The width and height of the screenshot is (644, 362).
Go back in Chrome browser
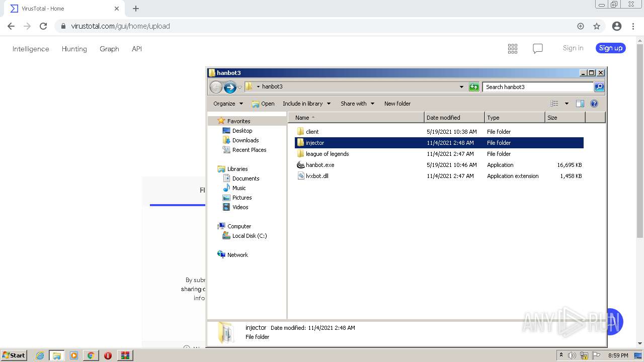(11, 26)
